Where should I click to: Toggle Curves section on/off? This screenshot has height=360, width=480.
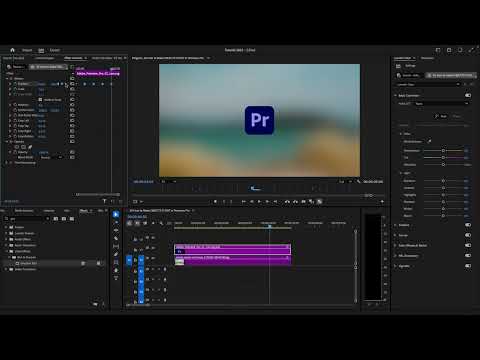[468, 235]
